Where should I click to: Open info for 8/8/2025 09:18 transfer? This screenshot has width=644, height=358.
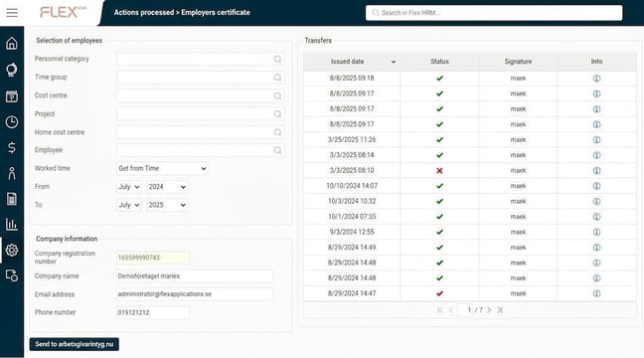coord(596,79)
